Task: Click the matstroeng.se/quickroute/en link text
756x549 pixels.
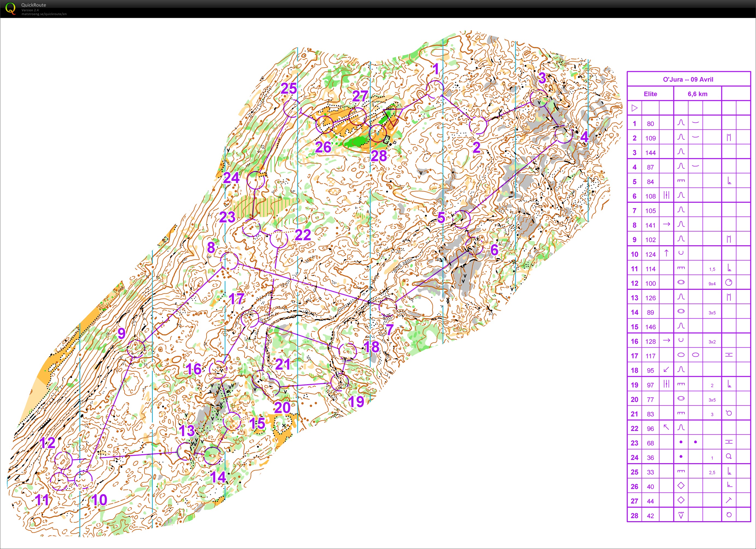Action: tap(44, 14)
